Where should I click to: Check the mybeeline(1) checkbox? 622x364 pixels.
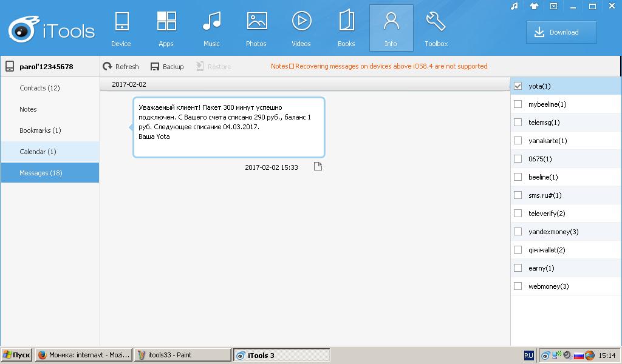(x=518, y=104)
